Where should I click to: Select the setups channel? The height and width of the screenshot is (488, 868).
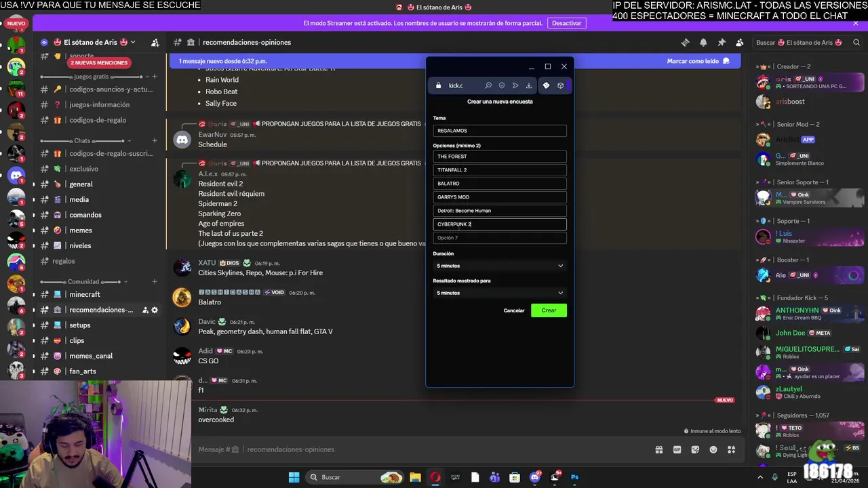[98, 325]
